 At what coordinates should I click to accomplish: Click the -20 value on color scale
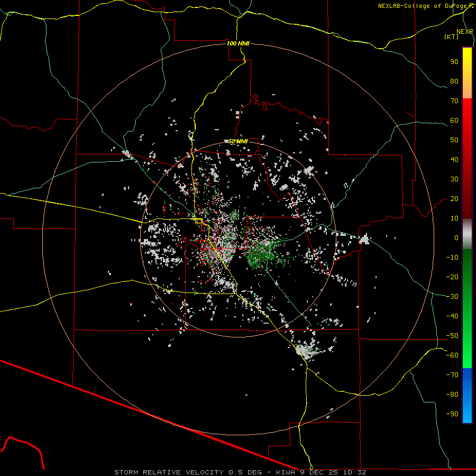(452, 277)
